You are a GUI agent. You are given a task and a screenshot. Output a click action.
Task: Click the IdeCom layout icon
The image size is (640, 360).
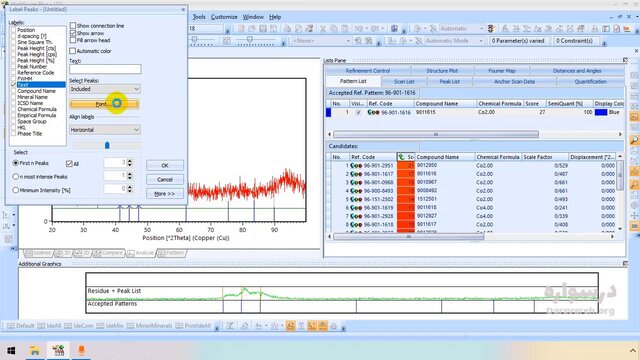(79, 326)
